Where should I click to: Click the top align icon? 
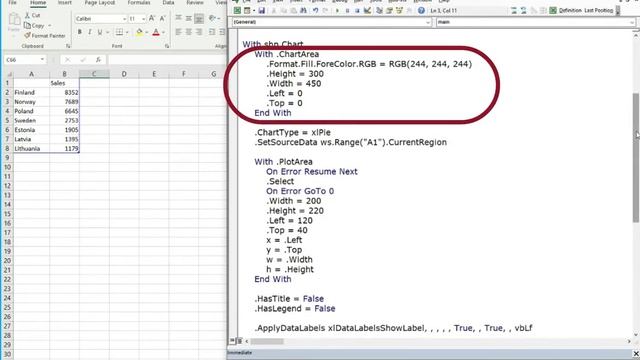pyautogui.click(x=178, y=18)
